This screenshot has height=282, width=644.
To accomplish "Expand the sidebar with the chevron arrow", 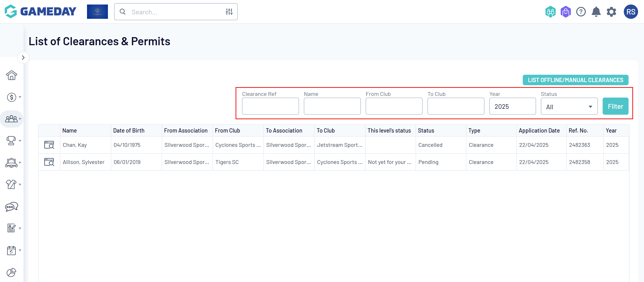I will 23,58.
